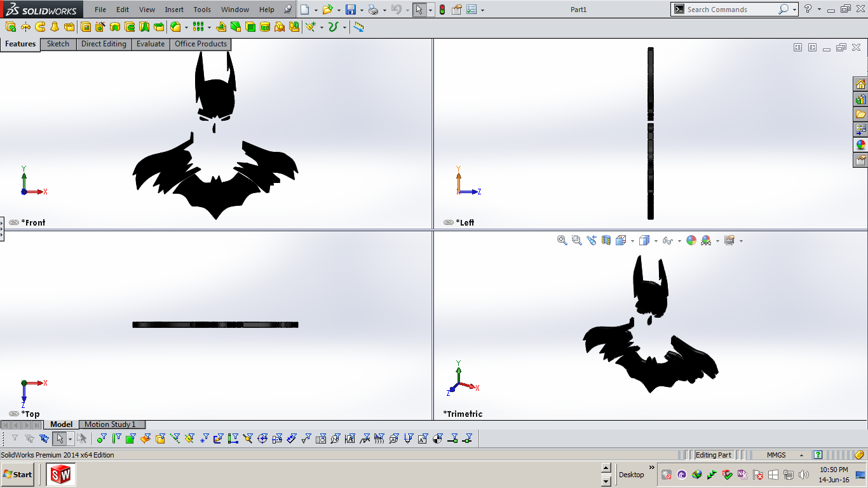Click the Instant3D ruler icon
Screen dimensions: 868x488
click(358, 27)
